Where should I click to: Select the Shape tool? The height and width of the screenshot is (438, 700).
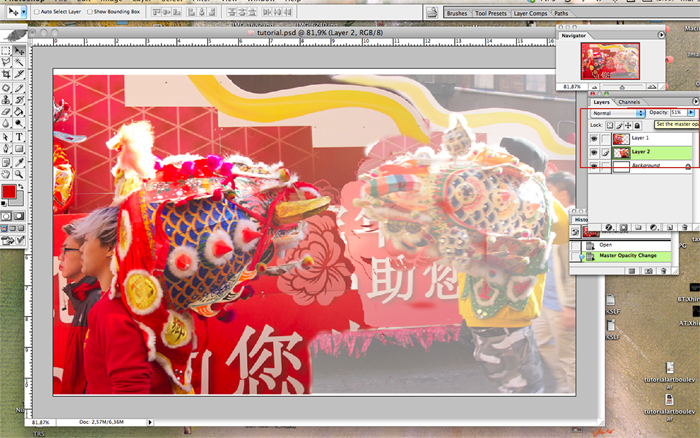click(x=19, y=149)
